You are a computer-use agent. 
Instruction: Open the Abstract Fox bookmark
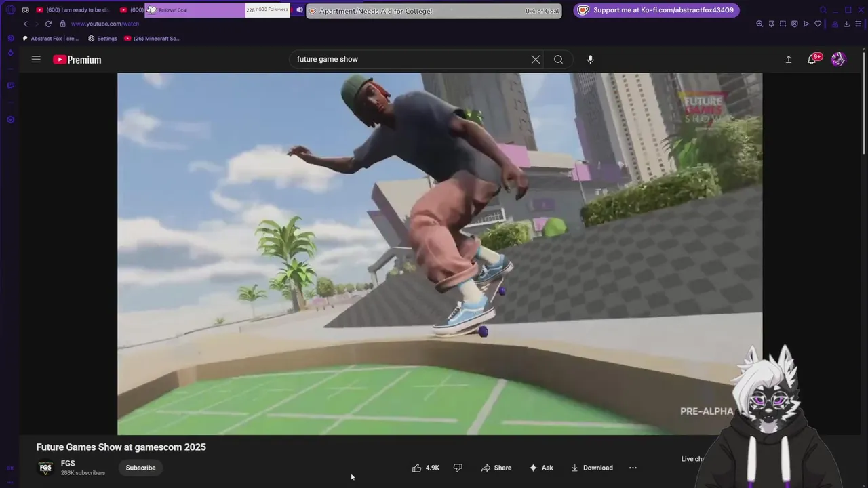click(x=51, y=39)
